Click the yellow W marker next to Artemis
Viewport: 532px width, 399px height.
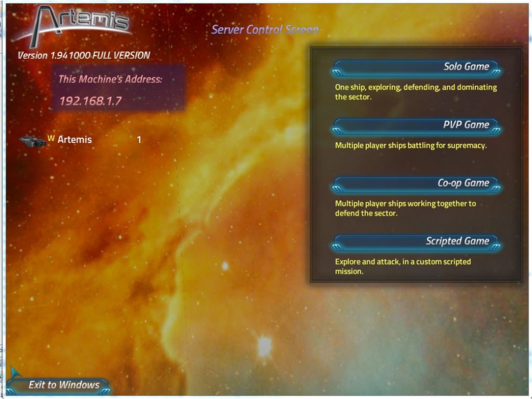click(51, 138)
